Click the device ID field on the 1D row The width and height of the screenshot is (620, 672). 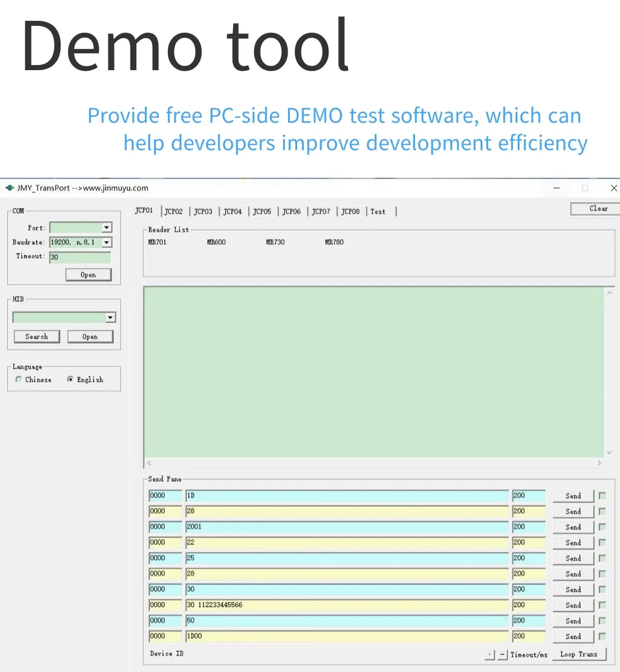point(165,496)
